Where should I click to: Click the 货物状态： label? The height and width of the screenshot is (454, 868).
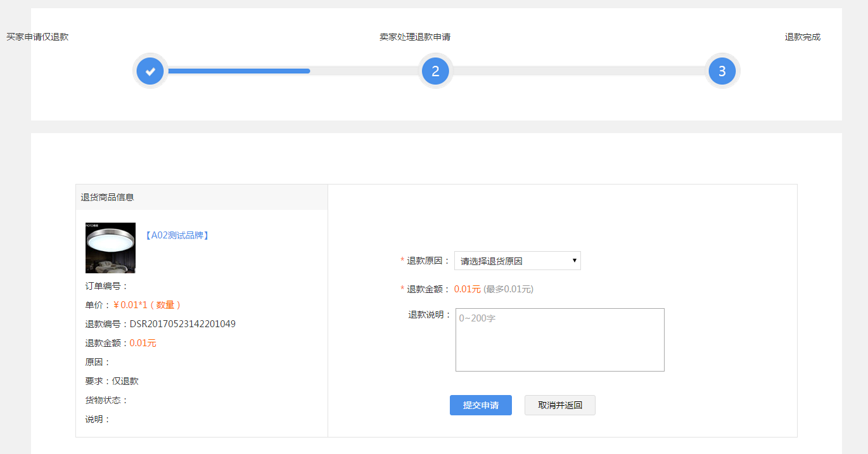[x=107, y=400]
